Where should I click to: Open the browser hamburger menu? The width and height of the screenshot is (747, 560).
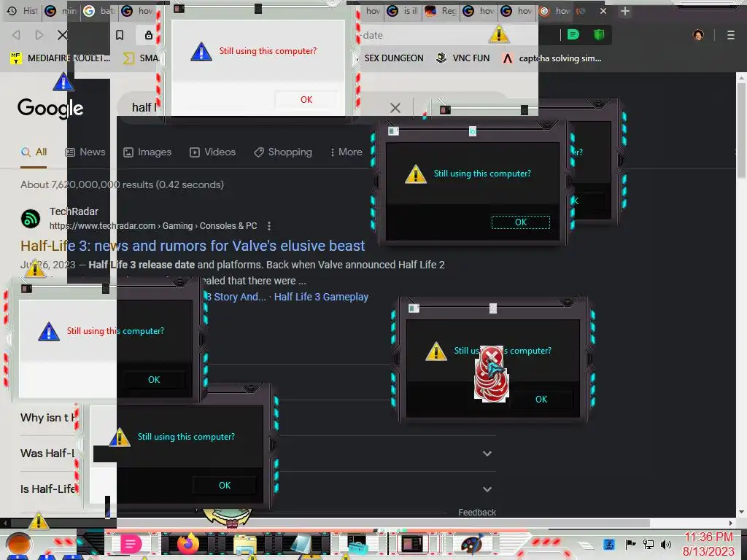tap(730, 35)
